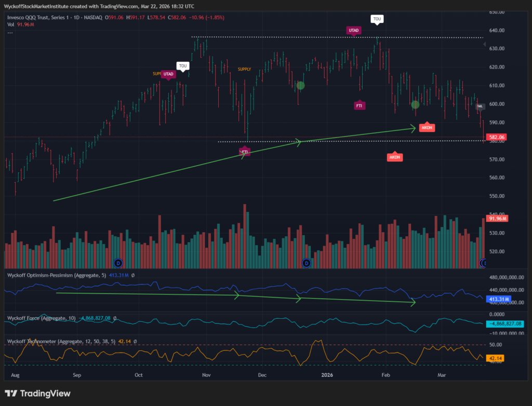Click the blue 413.31M Optimism-Pessimism value tag
Viewport: 532px width, 406px height.
point(498,300)
